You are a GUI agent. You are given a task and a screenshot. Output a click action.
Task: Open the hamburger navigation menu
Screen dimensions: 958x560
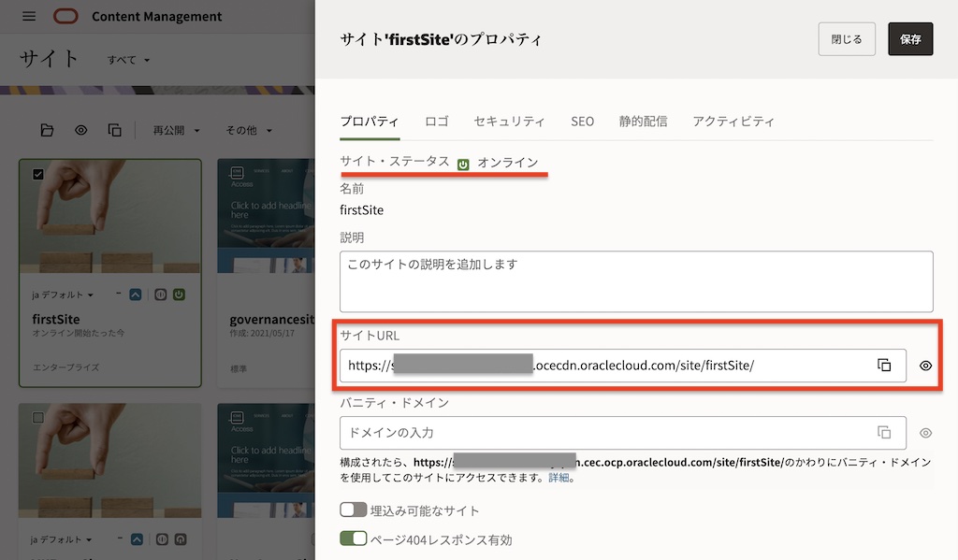coord(29,17)
